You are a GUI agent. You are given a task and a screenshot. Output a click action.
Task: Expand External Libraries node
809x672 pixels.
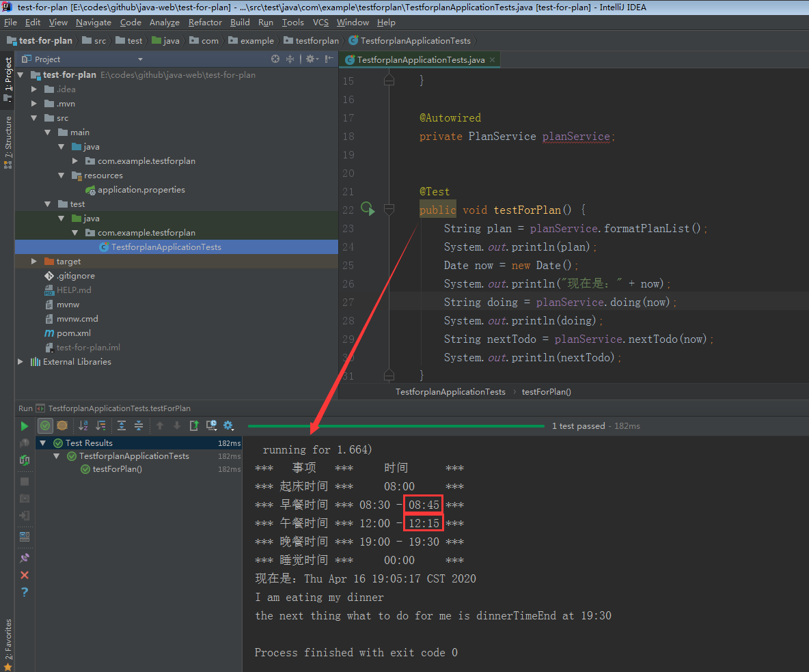point(20,361)
